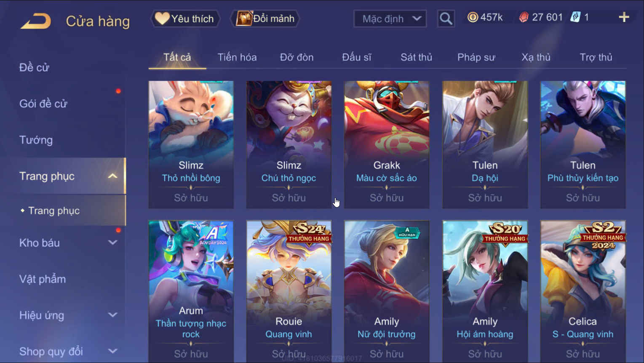Open the search magnifier icon

tap(446, 19)
